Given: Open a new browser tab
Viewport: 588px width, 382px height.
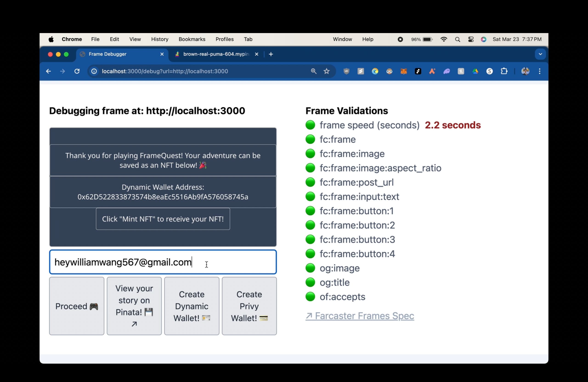Looking at the screenshot, I should (271, 54).
